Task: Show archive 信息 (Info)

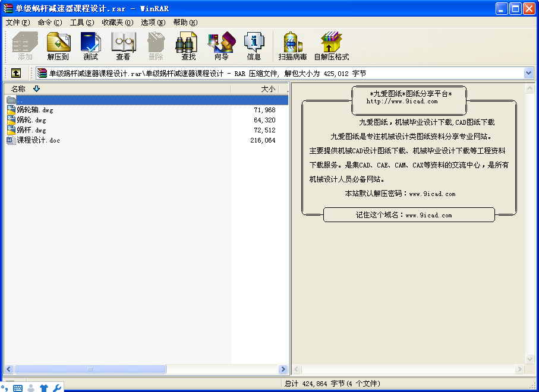Action: [x=254, y=46]
